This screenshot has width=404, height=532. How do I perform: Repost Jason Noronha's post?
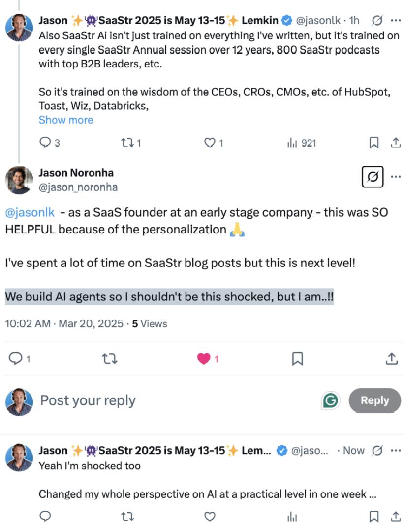[x=109, y=359]
